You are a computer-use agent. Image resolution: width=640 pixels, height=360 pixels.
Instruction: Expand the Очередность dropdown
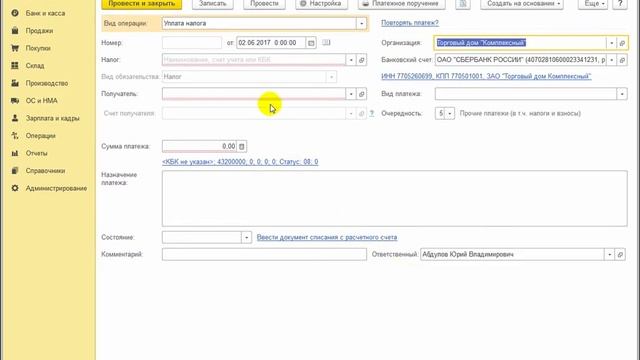(449, 113)
